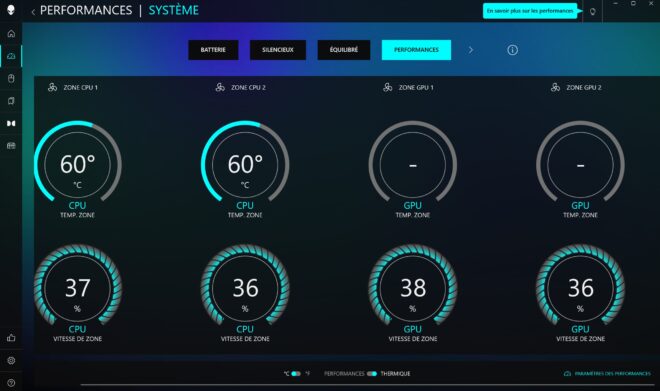This screenshot has height=391, width=660.
Task: Open Paramètres des performances link
Action: pyautogui.click(x=612, y=373)
